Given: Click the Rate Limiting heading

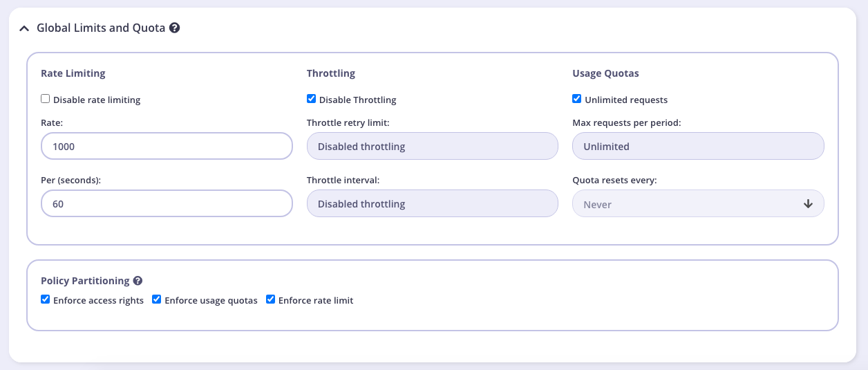Looking at the screenshot, I should coord(73,73).
